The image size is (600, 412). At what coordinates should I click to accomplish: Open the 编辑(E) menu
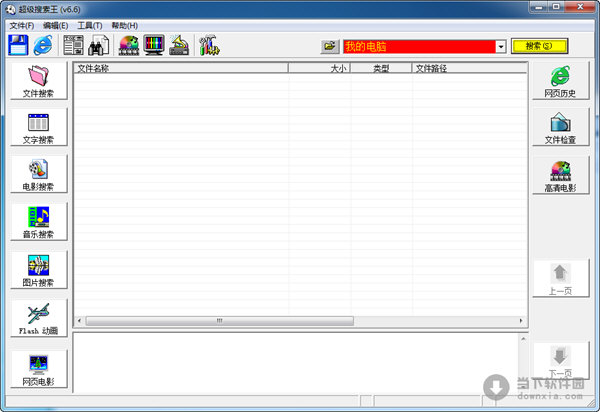55,26
